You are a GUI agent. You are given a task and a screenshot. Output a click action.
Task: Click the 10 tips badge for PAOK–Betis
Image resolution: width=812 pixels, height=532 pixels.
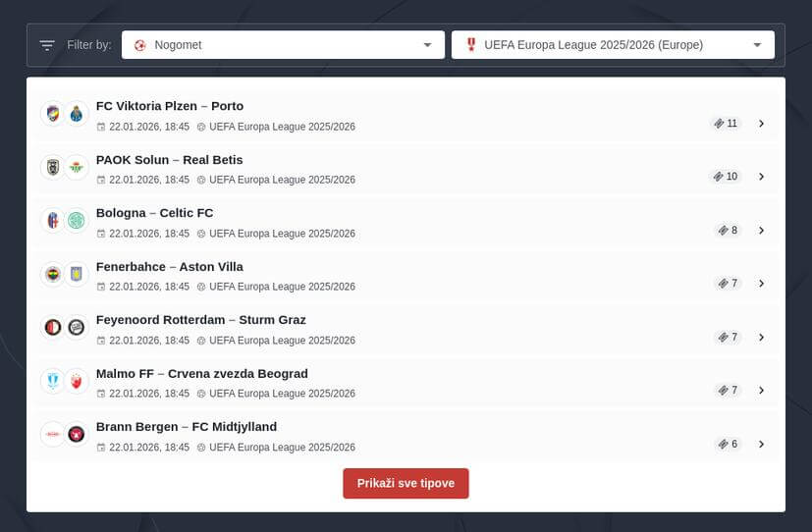[726, 177]
